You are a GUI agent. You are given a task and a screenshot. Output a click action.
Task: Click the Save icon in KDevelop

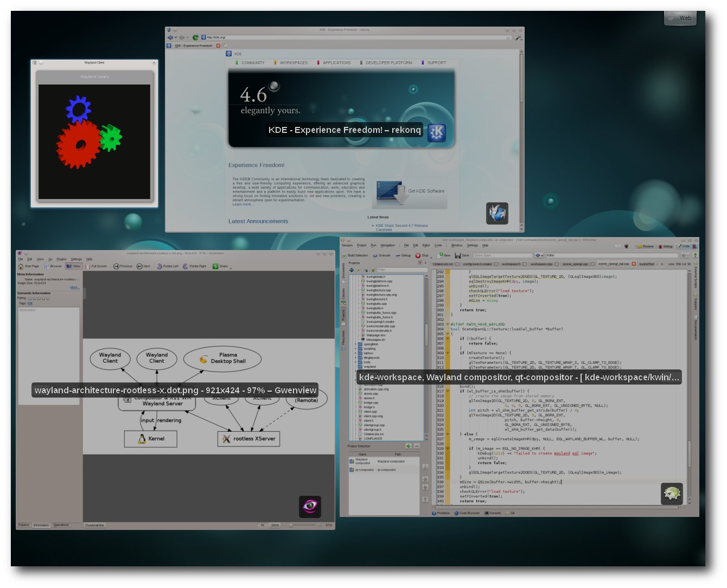(458, 255)
